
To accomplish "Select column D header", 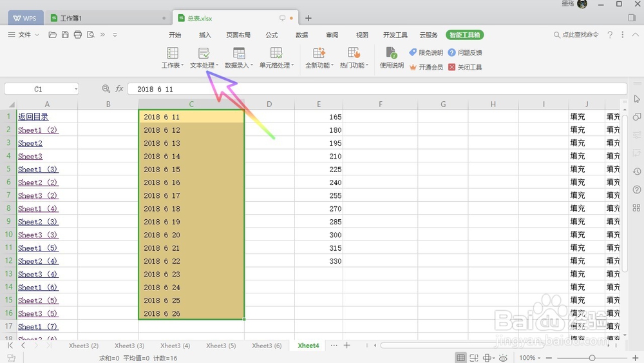I will point(269,104).
